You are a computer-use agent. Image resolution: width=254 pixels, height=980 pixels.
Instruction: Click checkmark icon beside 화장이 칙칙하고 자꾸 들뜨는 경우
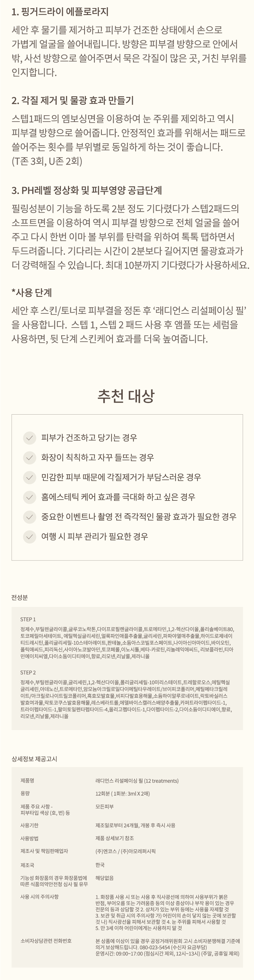[x=29, y=458]
